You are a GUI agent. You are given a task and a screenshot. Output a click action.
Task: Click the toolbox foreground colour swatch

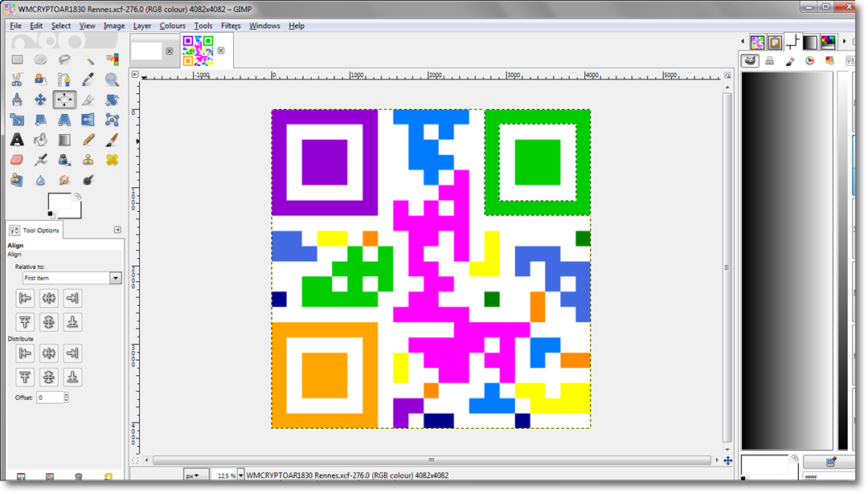point(59,202)
